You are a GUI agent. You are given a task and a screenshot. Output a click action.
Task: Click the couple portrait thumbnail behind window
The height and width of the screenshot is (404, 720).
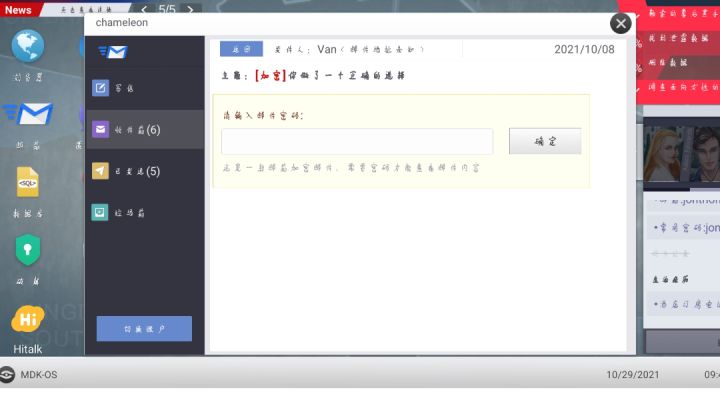(x=681, y=154)
